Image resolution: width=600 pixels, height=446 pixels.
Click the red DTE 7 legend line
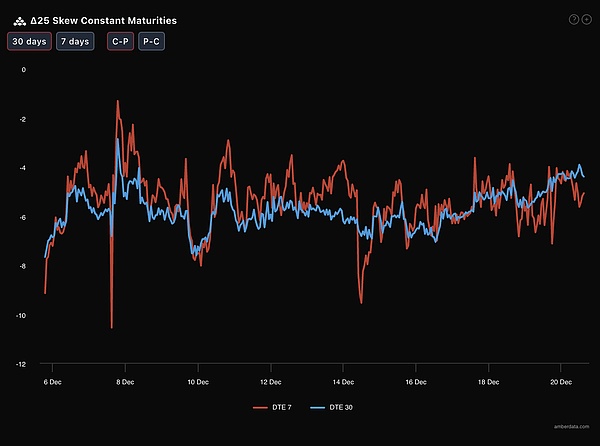coord(259,408)
